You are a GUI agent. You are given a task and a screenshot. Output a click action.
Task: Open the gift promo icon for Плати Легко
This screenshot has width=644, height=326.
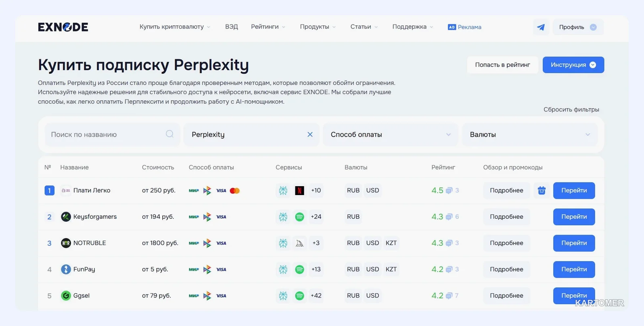(x=542, y=190)
